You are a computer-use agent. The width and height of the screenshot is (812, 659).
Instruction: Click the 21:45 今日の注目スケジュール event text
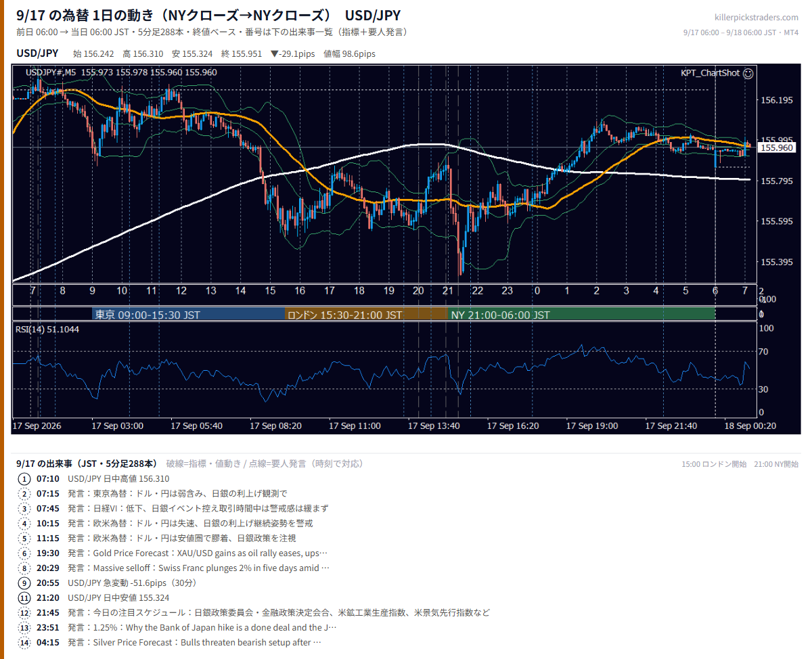[x=279, y=612]
